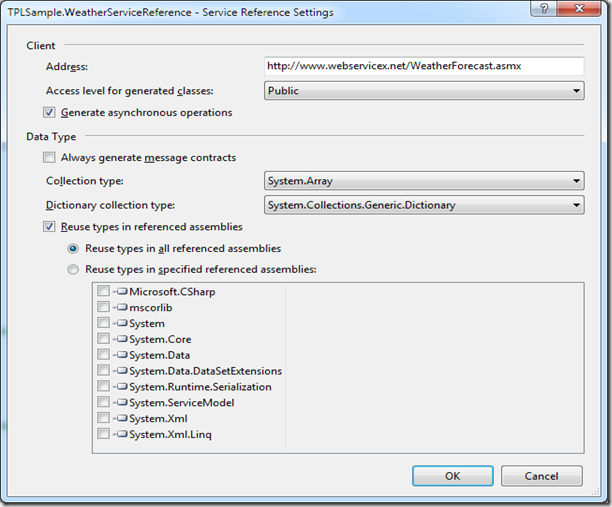The image size is (612, 507).
Task: Click the System.Xml.Linq assembly icon
Action: [x=121, y=435]
